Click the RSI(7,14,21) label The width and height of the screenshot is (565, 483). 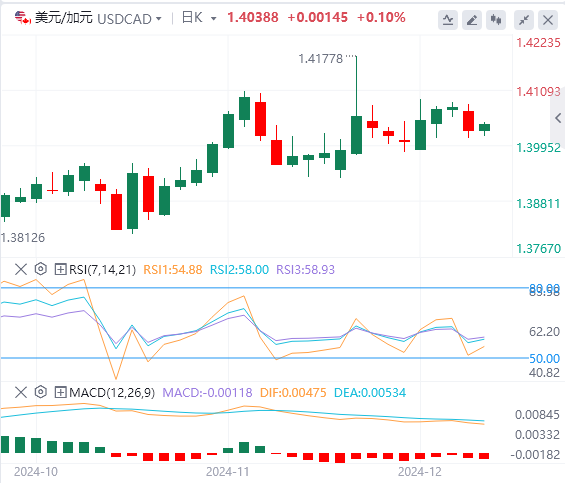pos(102,270)
